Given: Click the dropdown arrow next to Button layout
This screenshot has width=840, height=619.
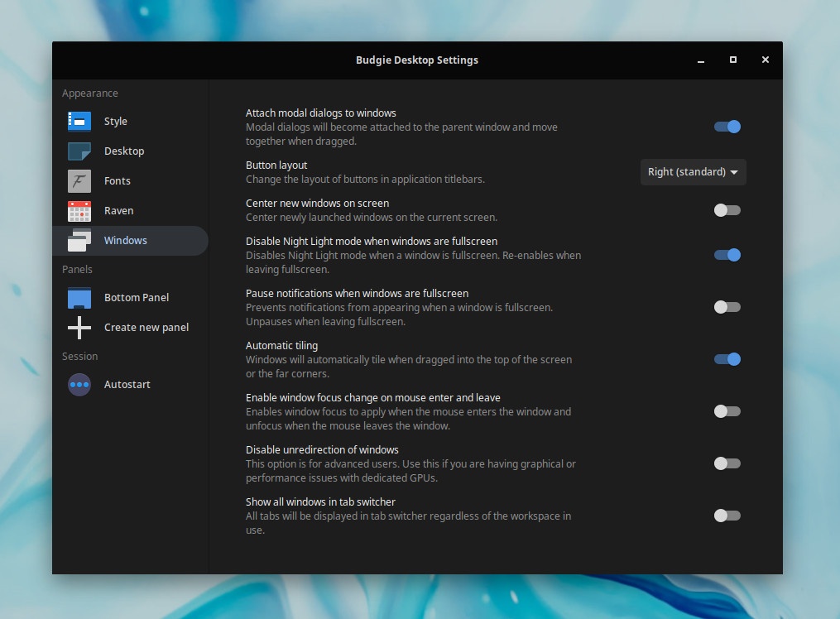Looking at the screenshot, I should point(733,172).
